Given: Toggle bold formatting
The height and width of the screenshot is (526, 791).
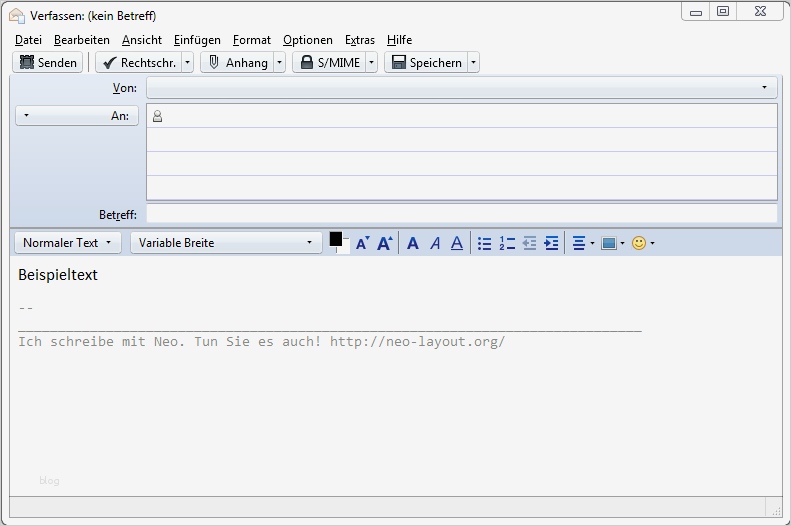Looking at the screenshot, I should point(413,244).
